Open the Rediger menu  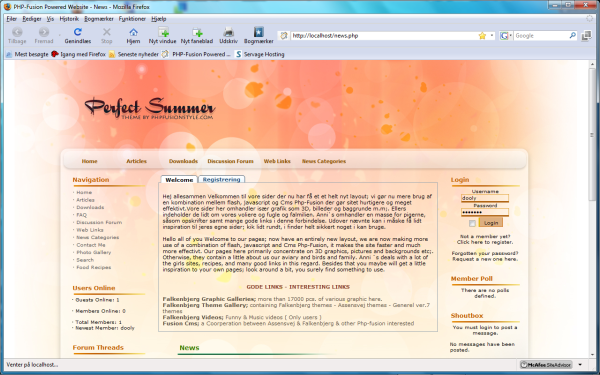[x=32, y=19]
